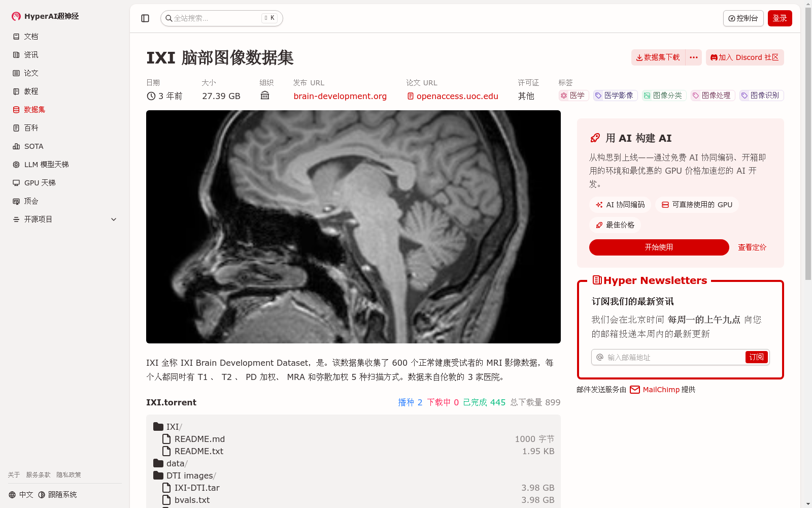Viewport: 812px width, 508px height.
Task: Open the 查看定价 link
Action: tap(752, 247)
